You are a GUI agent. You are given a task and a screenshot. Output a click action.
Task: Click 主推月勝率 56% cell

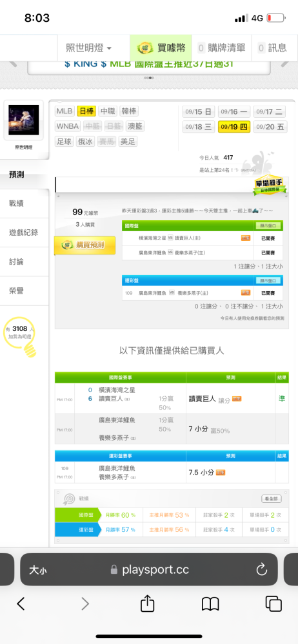[169, 529]
